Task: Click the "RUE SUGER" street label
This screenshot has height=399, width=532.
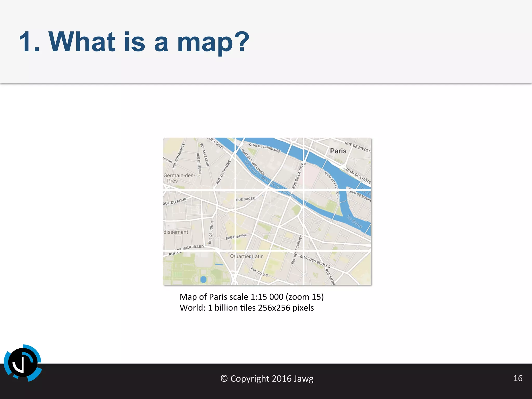Action: [245, 199]
